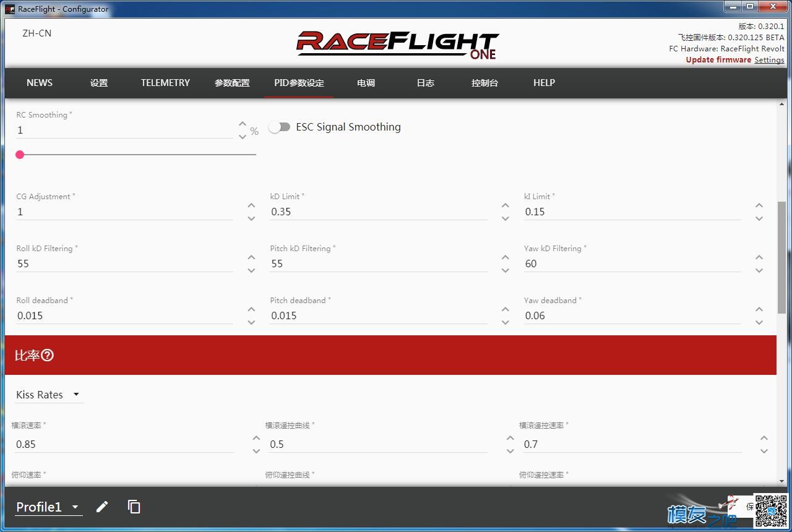Screen dimensions: 792x532
Task: Click the RC Smoothing input field
Action: (124, 130)
